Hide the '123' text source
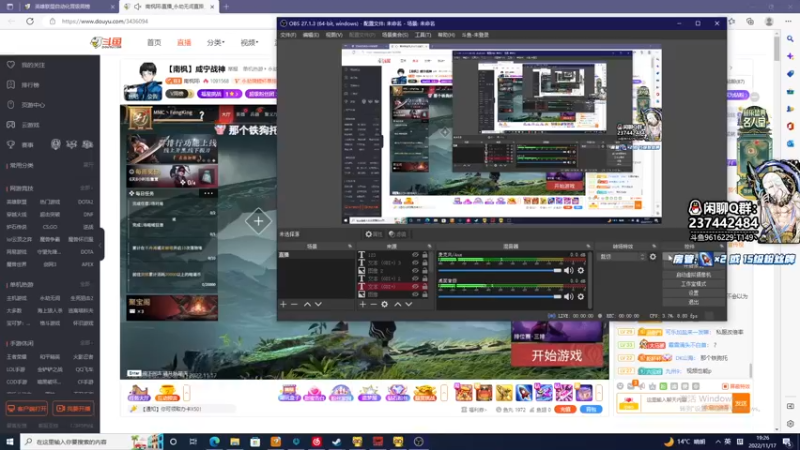 [415, 255]
